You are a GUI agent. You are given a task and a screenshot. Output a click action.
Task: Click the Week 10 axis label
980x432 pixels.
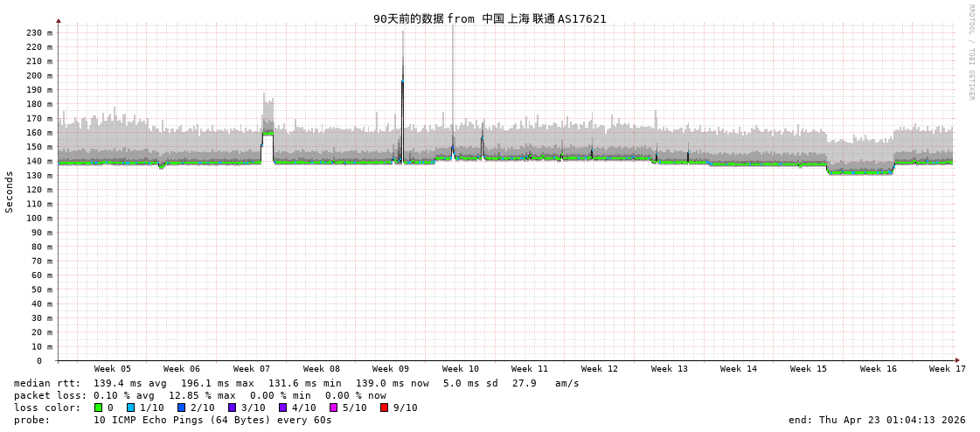pyautogui.click(x=460, y=369)
